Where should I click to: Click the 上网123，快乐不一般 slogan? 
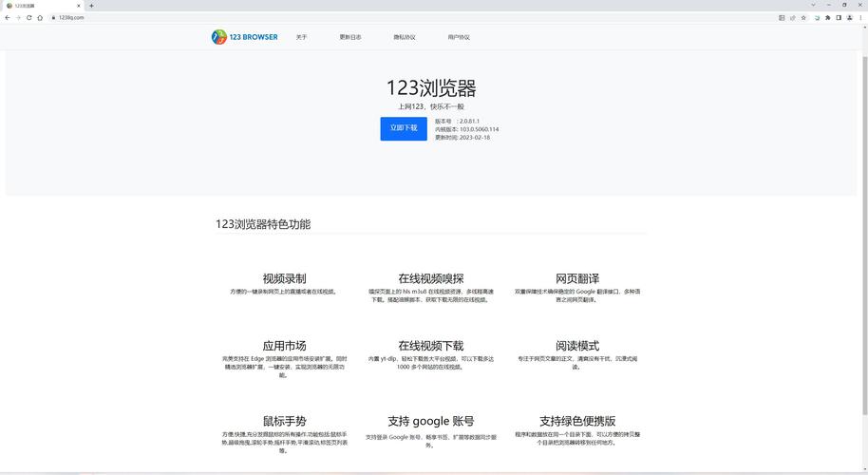pos(431,106)
